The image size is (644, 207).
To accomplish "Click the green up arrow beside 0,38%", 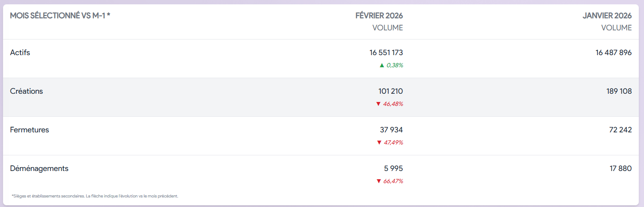I will (382, 66).
